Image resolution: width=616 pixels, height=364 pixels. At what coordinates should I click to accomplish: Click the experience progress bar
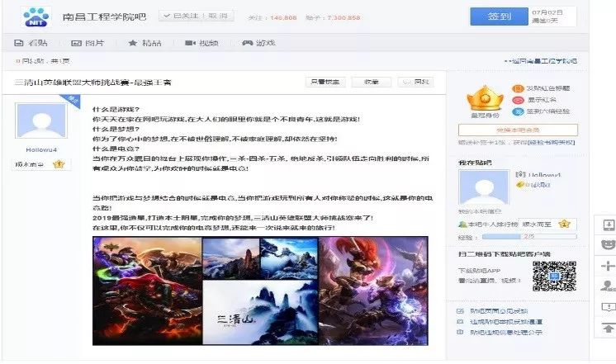[529, 236]
